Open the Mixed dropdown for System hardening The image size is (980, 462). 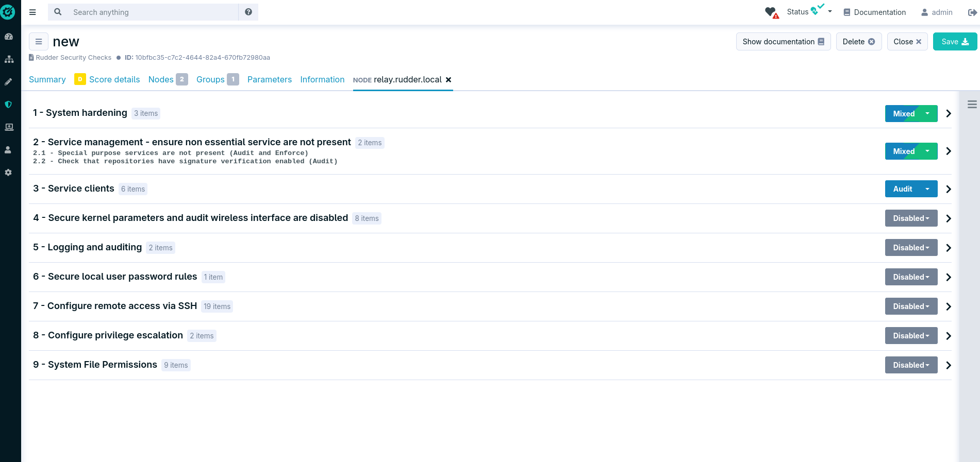[x=927, y=114]
